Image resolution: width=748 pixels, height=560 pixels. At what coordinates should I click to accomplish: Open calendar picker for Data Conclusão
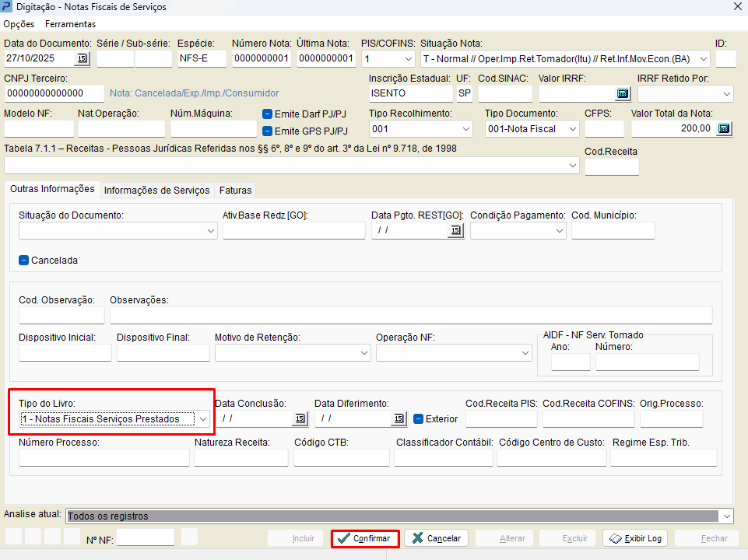coord(300,418)
